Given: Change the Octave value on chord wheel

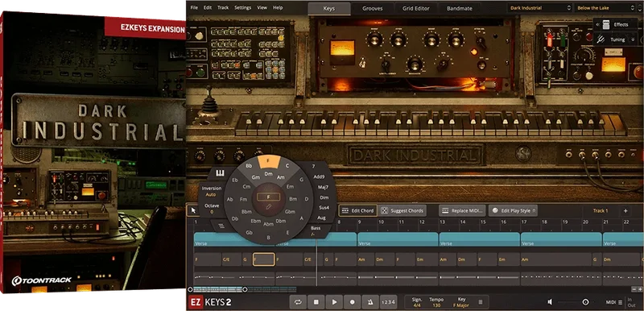Looking at the screenshot, I should [x=212, y=209].
